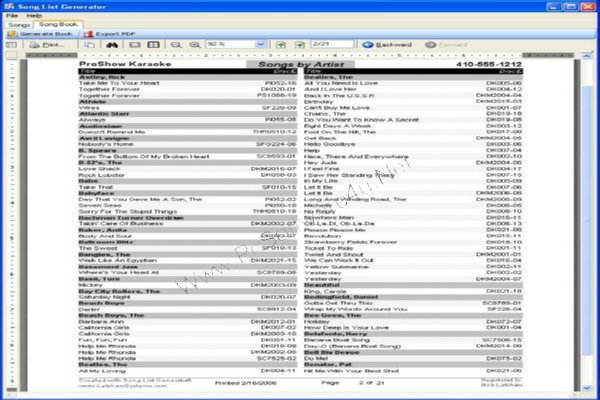Click the 'Love Shack' song row

188,169
